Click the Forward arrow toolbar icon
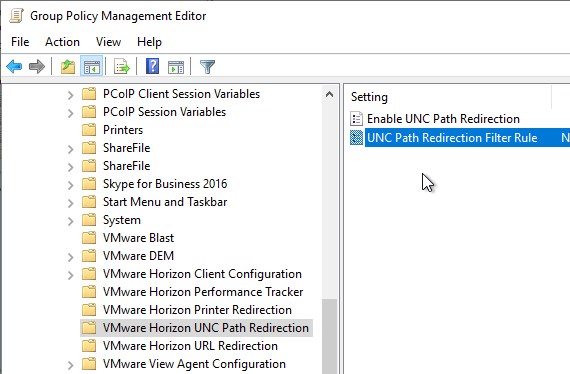 click(37, 67)
